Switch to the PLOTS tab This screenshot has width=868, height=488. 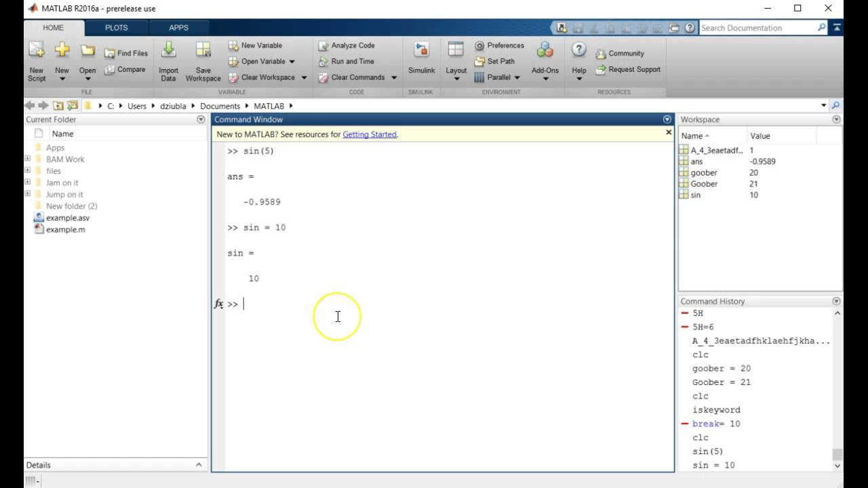click(x=117, y=28)
